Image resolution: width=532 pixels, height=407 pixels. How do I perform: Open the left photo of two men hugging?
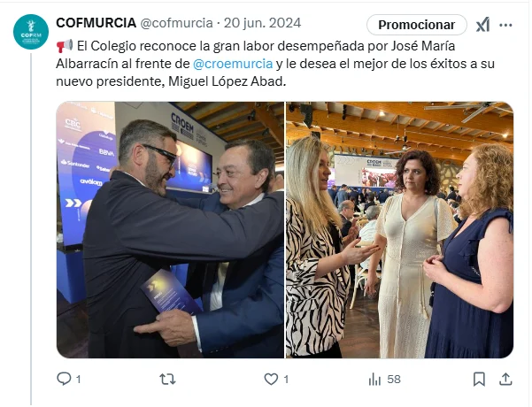pos(170,230)
